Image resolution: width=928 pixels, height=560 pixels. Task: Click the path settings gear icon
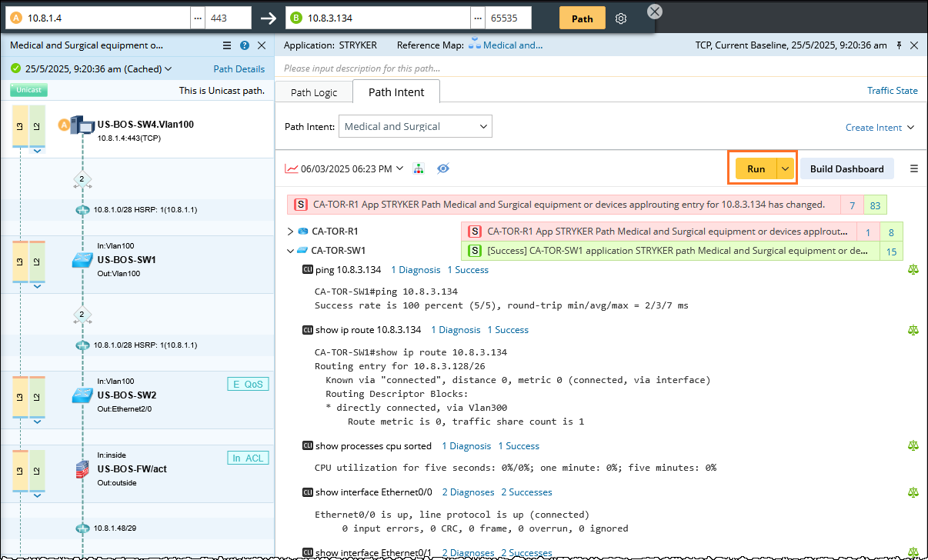pyautogui.click(x=622, y=18)
